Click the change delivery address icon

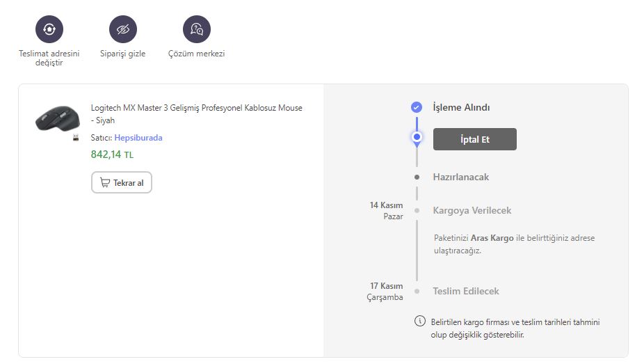(x=49, y=29)
